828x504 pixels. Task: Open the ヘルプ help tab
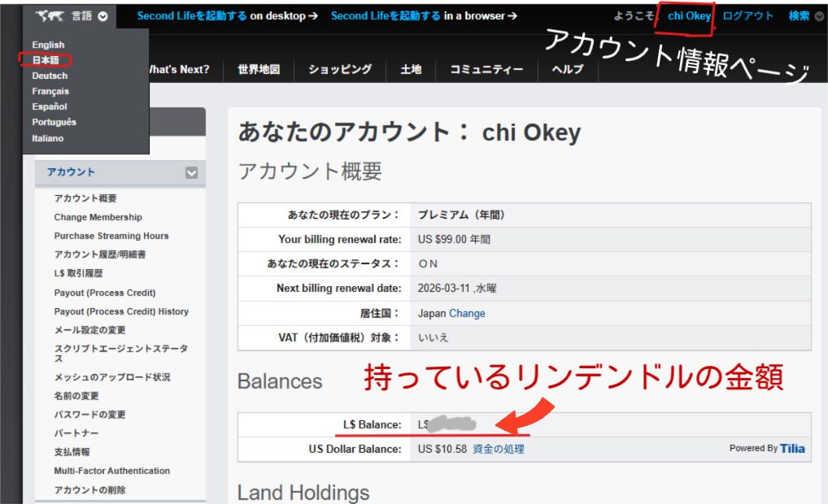click(566, 71)
